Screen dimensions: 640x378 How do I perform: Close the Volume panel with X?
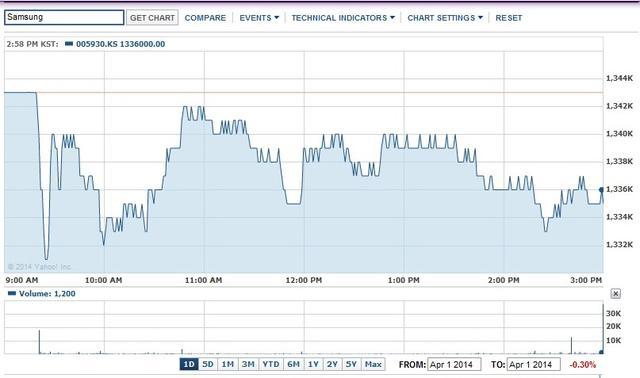(x=616, y=294)
